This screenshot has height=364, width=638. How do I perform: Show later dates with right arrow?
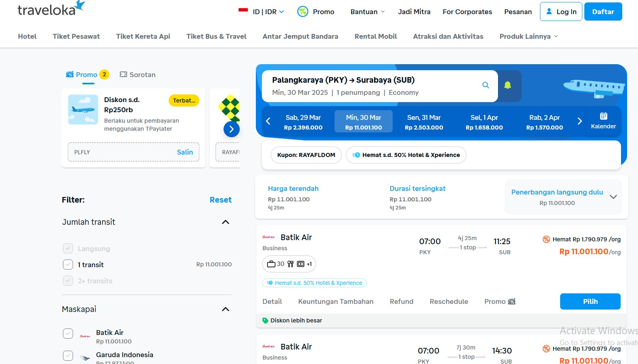click(579, 121)
